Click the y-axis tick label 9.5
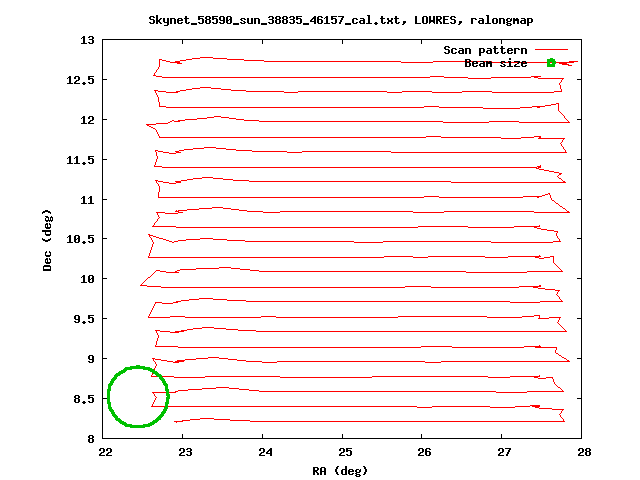This screenshot has width=640, height=480. (x=84, y=319)
